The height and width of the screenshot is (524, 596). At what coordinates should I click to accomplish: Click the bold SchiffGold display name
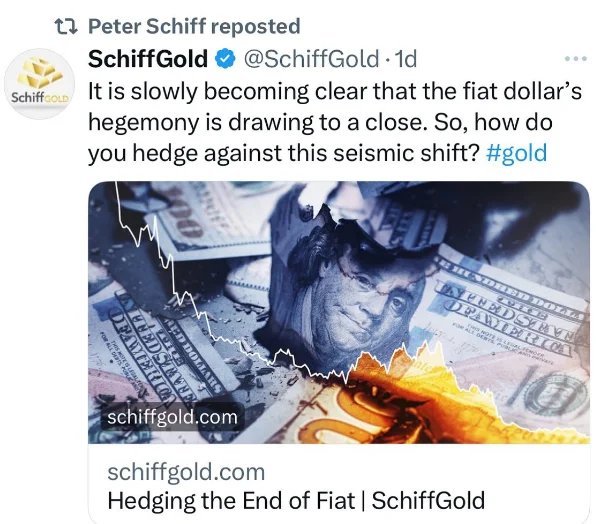[148, 59]
